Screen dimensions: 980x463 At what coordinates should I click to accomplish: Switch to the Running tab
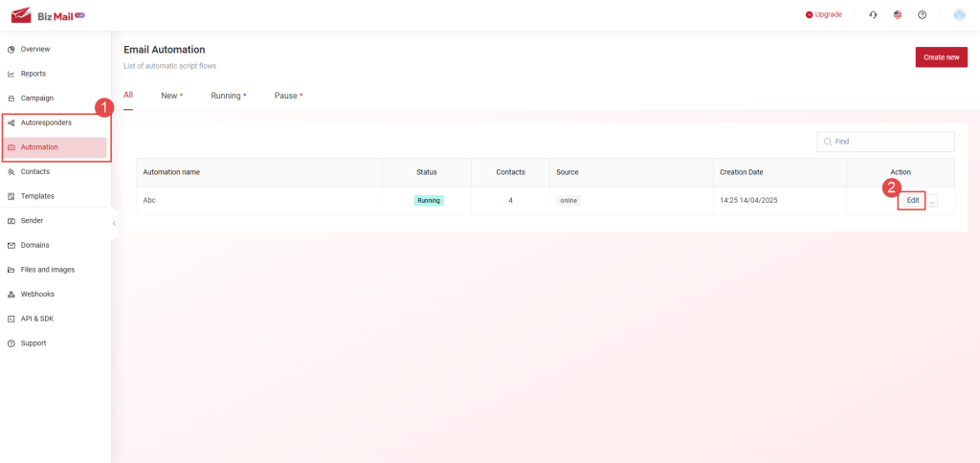[227, 96]
